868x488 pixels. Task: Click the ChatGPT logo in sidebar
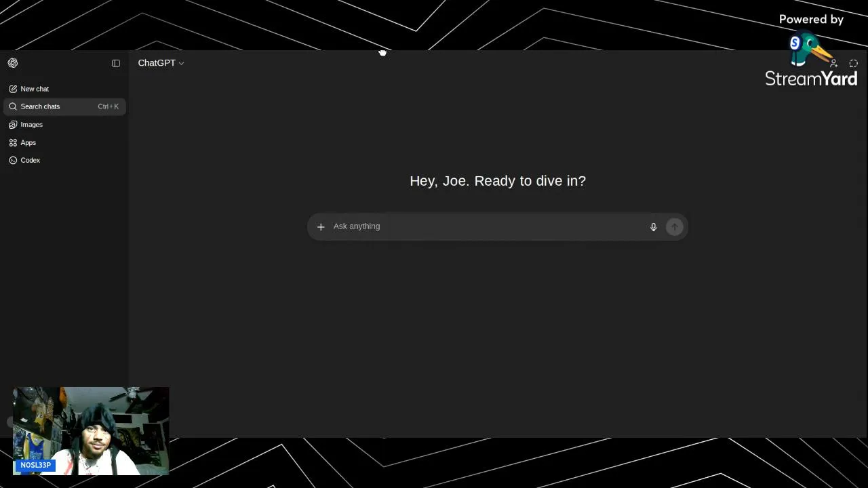pos(13,63)
